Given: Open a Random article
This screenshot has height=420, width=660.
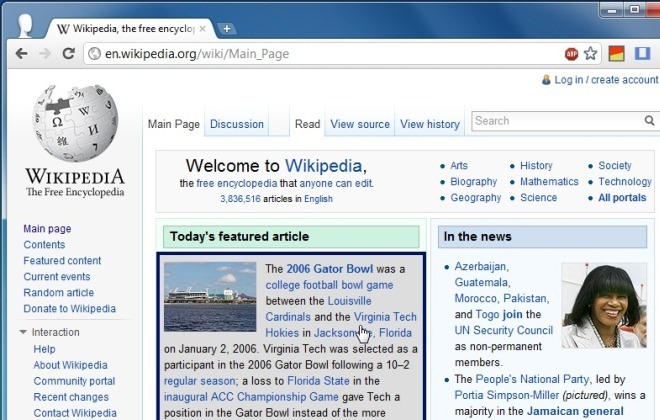Looking at the screenshot, I should [59, 292].
